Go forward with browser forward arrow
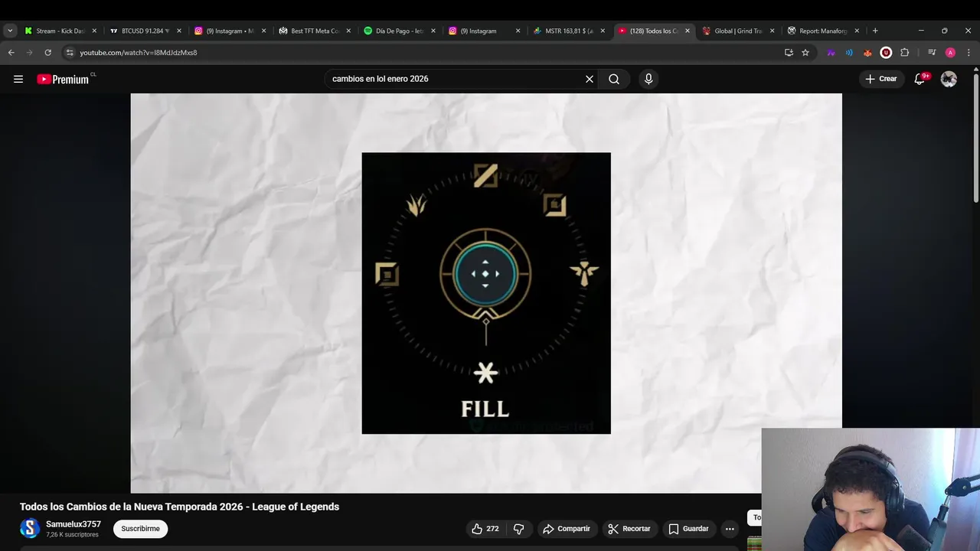This screenshot has width=980, height=551. click(29, 53)
